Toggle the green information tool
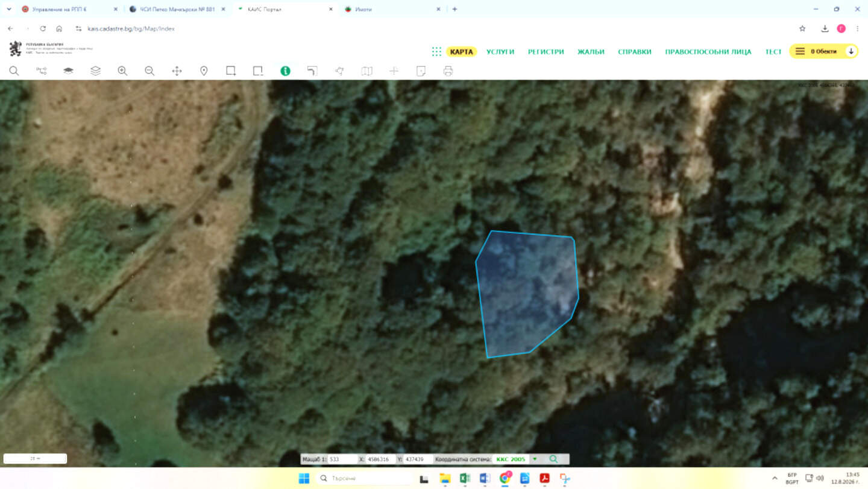The image size is (868, 489). pyautogui.click(x=285, y=71)
